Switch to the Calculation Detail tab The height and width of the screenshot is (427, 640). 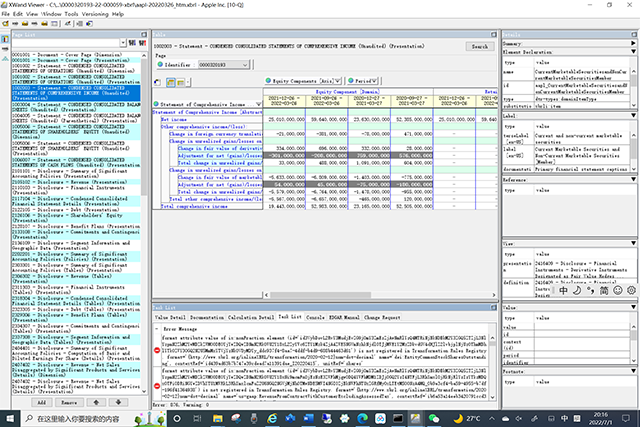[x=253, y=315]
